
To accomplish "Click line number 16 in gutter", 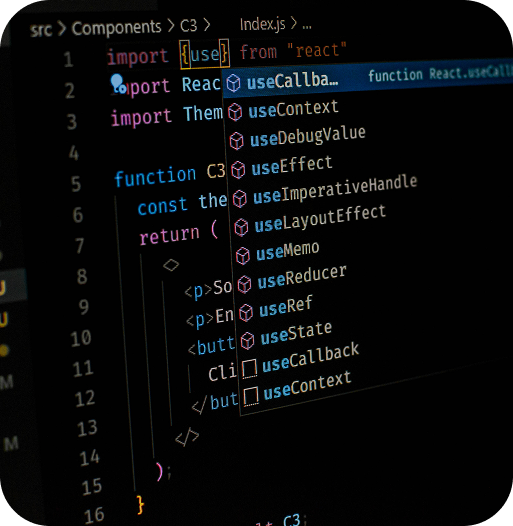I will point(94,516).
